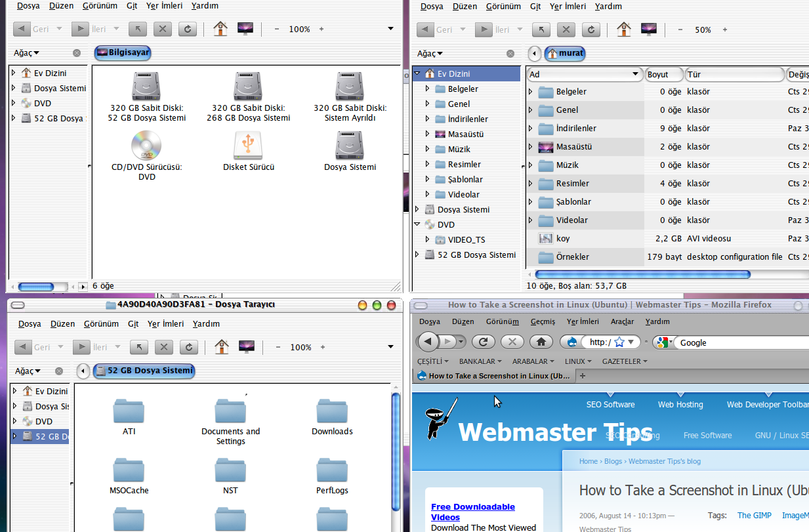Click Firefox Home button
This screenshot has width=809, height=532.
(x=541, y=342)
